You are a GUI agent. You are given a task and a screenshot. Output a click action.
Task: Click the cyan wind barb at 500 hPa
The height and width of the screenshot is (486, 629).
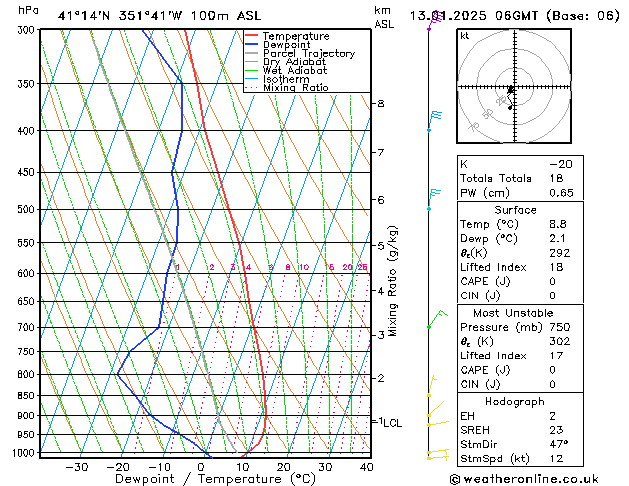(x=434, y=199)
